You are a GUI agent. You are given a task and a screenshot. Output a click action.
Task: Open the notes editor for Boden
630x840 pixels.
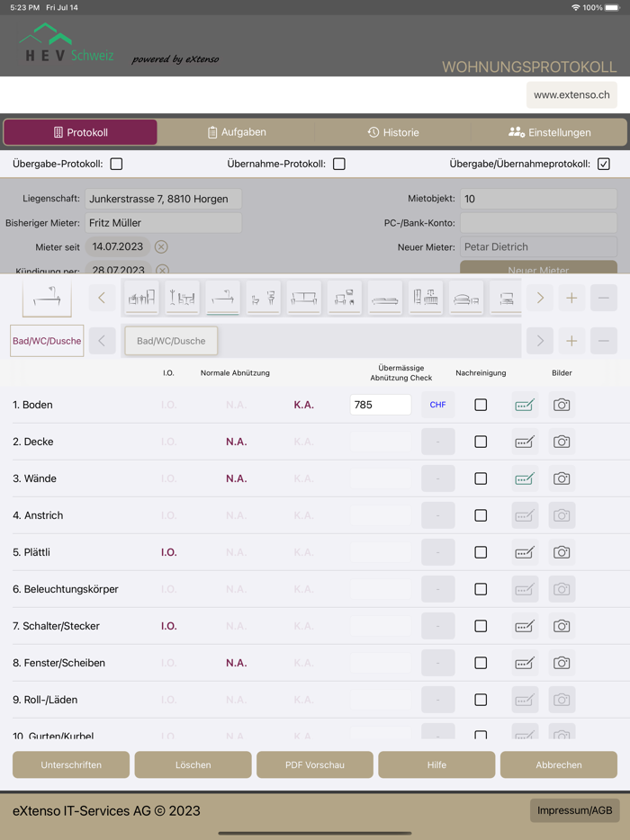click(525, 405)
